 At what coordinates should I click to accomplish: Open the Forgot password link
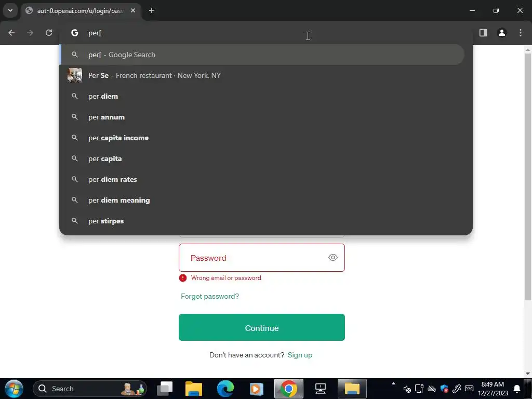(x=210, y=296)
